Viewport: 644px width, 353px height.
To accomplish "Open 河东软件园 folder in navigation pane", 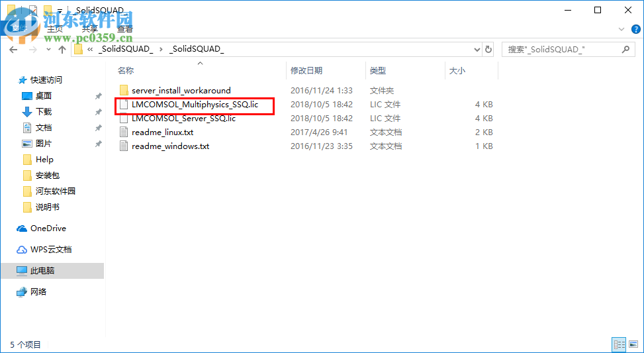I will 56,191.
